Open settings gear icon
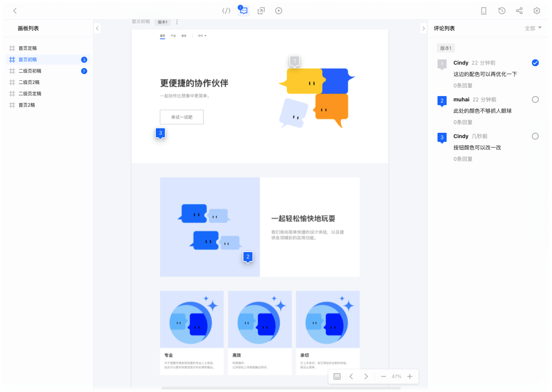Image resolution: width=552 pixels, height=392 pixels. pyautogui.click(x=537, y=11)
